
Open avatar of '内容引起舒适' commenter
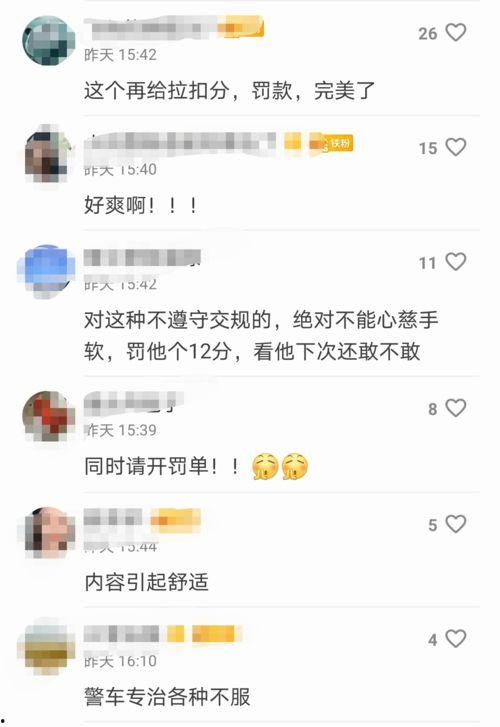(48, 531)
